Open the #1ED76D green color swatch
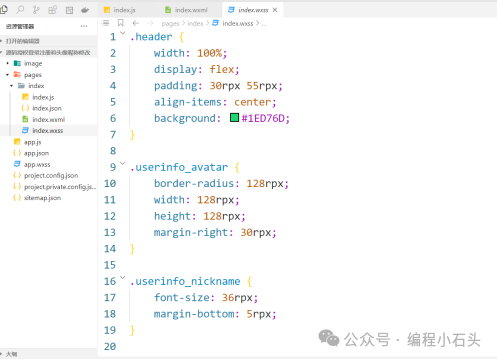Viewport: 497px width, 360px height. point(234,117)
